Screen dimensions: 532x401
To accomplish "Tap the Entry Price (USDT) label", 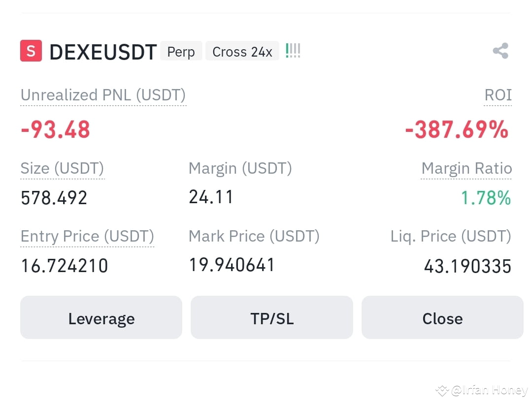I will pyautogui.click(x=87, y=236).
